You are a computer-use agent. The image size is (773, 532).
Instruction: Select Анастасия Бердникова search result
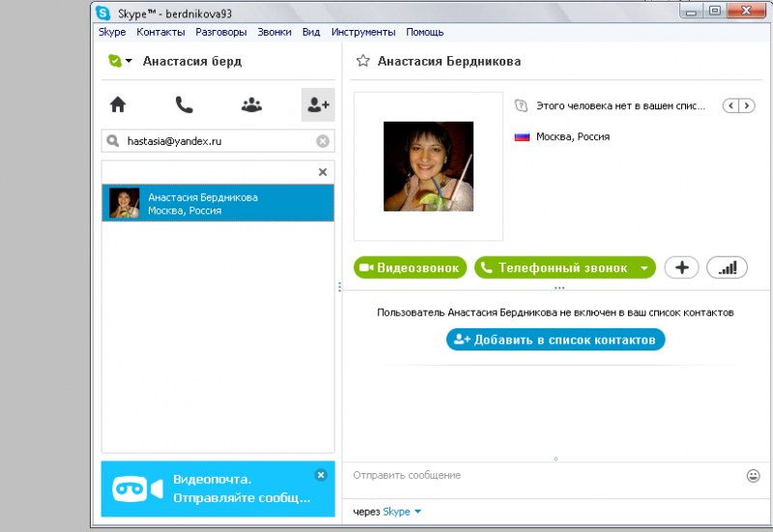coord(218,203)
